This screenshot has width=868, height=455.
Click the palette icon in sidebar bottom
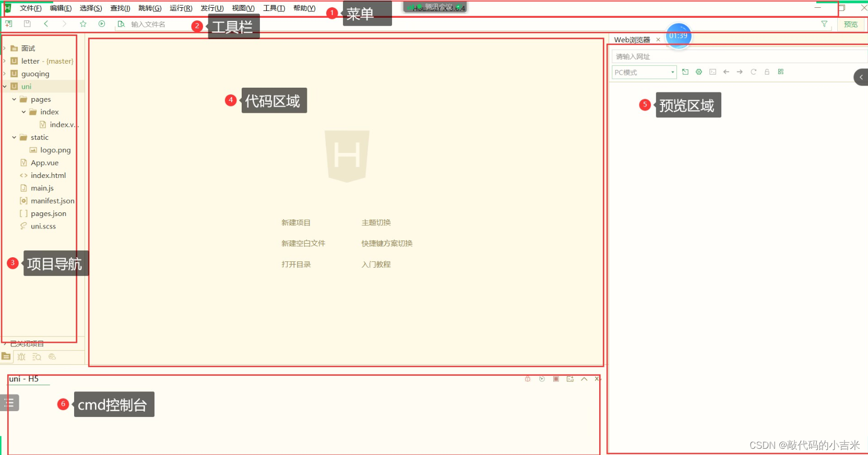(52, 357)
